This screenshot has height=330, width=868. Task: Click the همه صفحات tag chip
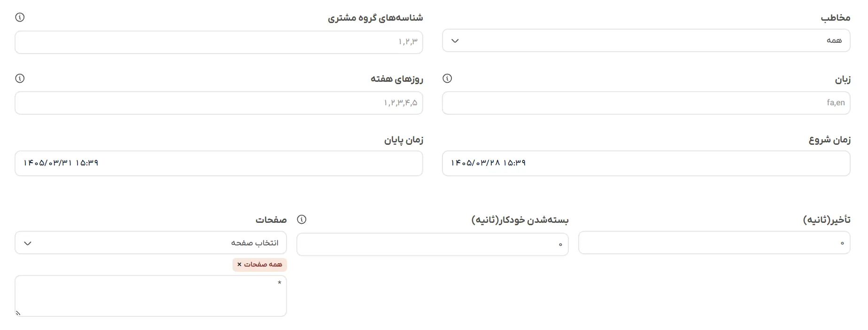pos(260,265)
